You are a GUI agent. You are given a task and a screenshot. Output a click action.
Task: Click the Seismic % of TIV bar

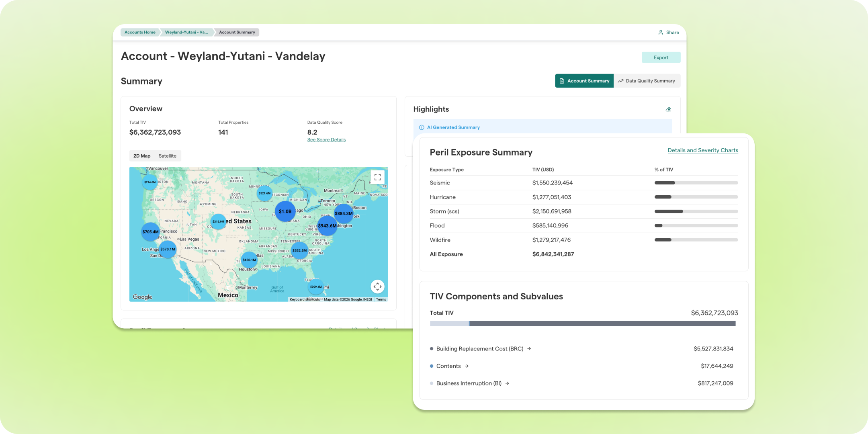point(696,183)
